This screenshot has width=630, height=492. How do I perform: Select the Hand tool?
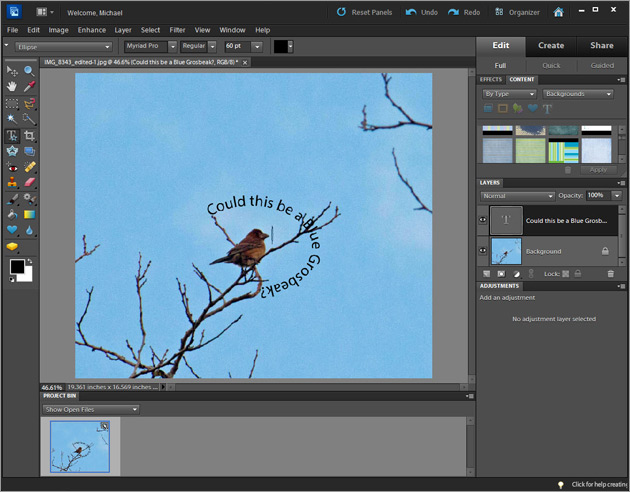point(12,86)
